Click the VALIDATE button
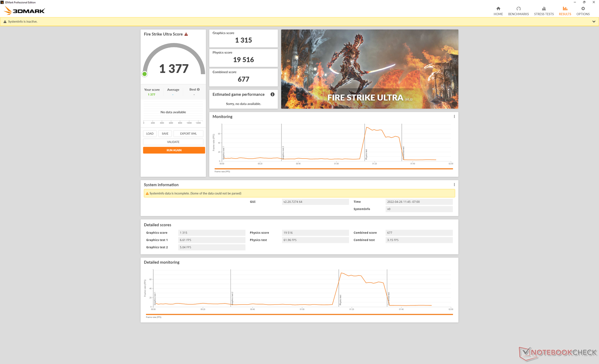Screen dimensions: 599x364 point(173,142)
